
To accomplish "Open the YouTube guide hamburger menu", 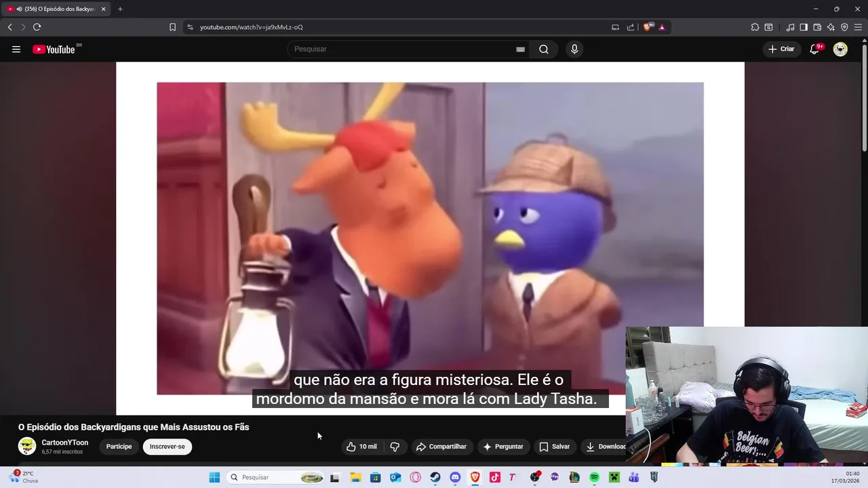I will point(16,49).
